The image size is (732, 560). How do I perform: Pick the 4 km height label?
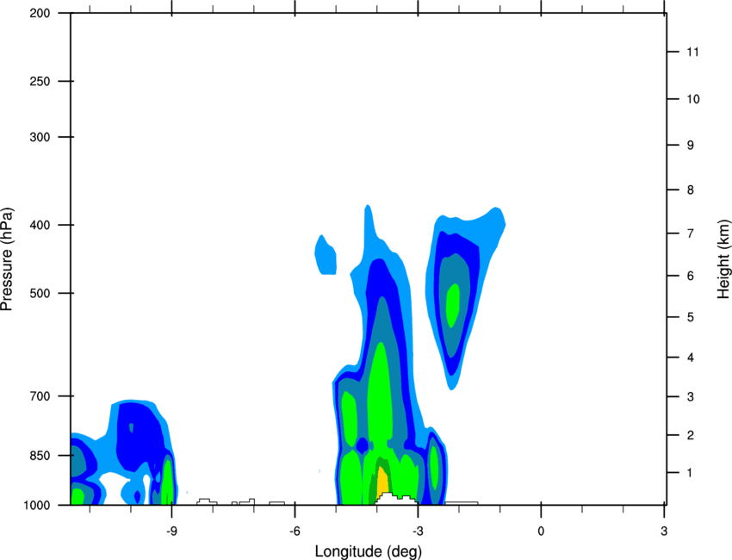[691, 358]
